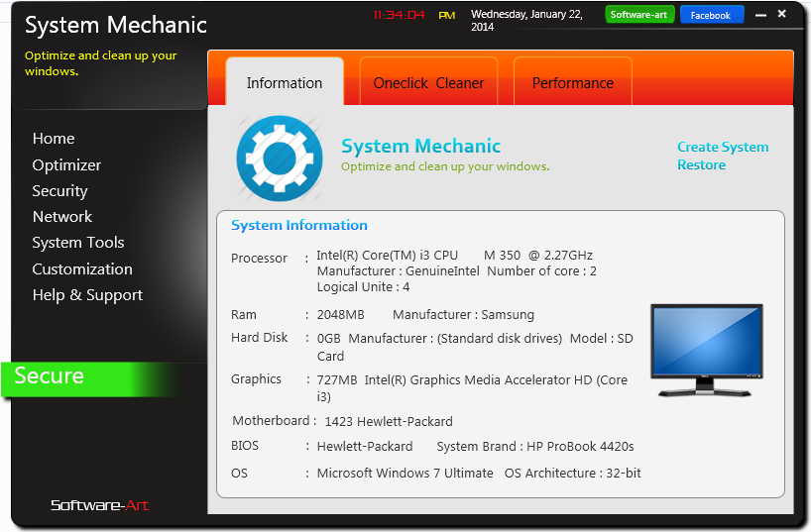Click the Microsoft Windows 7 Ultimate text
The width and height of the screenshot is (811, 532).
pos(405,474)
